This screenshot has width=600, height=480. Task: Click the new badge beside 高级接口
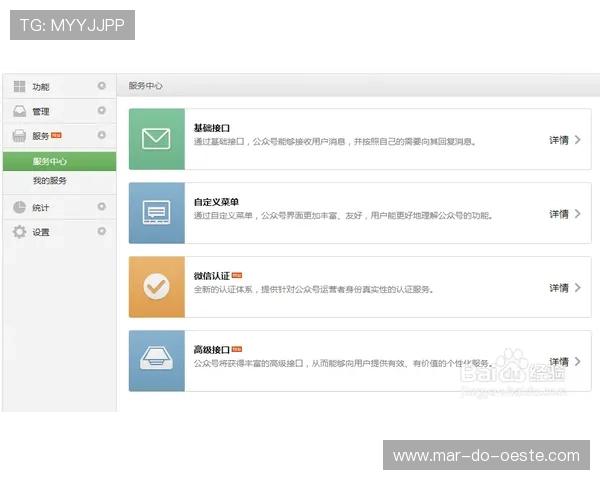tap(237, 349)
